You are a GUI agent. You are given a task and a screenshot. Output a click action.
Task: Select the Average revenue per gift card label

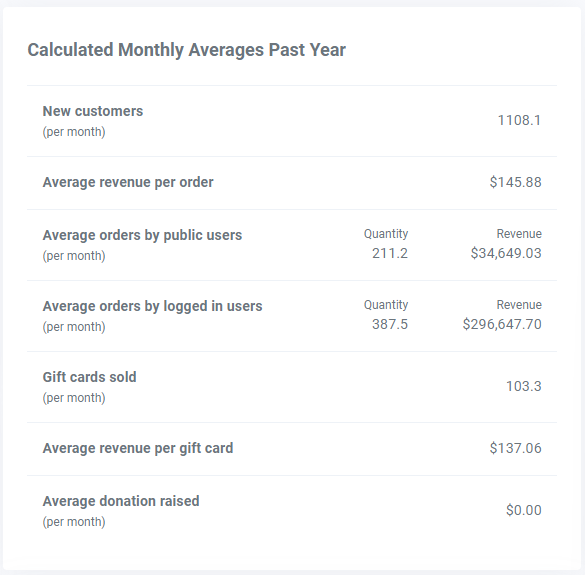138,449
